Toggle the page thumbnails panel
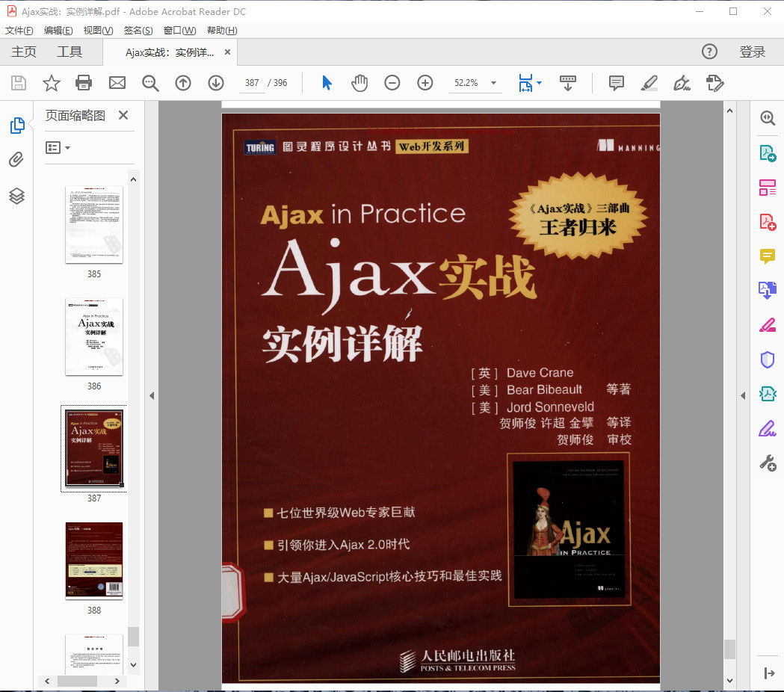The width and height of the screenshot is (784, 692). 16,126
